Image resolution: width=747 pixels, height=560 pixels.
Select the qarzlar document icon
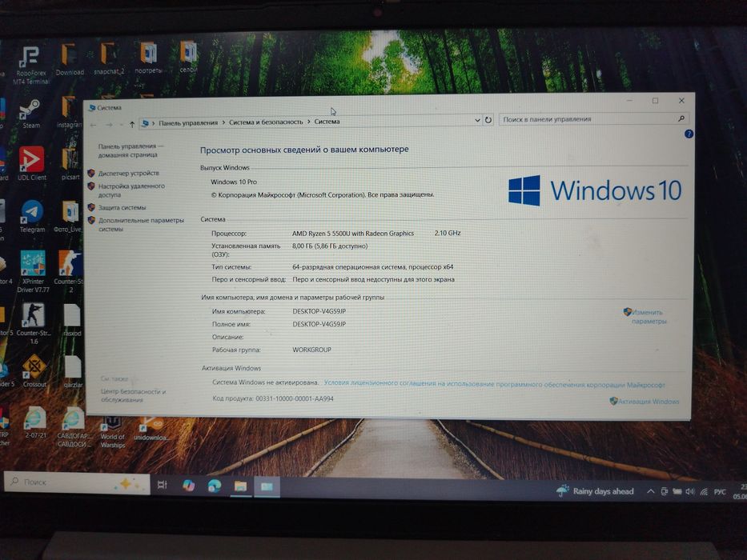click(x=73, y=371)
